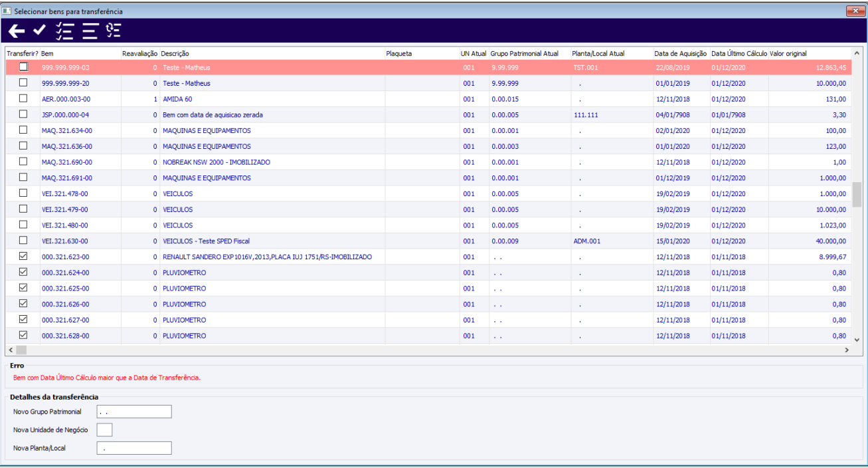Check Transferir for JSP.000.000-04
This screenshot has width=868, height=468.
[23, 114]
